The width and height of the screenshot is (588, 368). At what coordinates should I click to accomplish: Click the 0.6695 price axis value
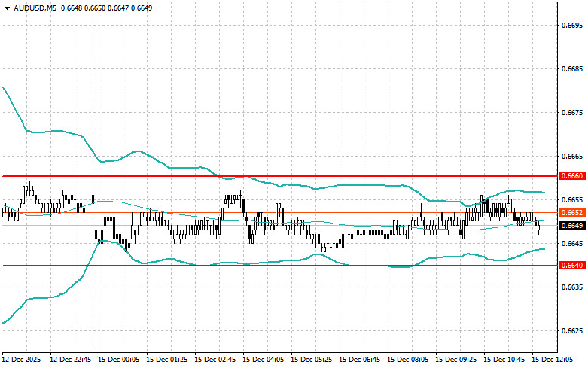572,26
